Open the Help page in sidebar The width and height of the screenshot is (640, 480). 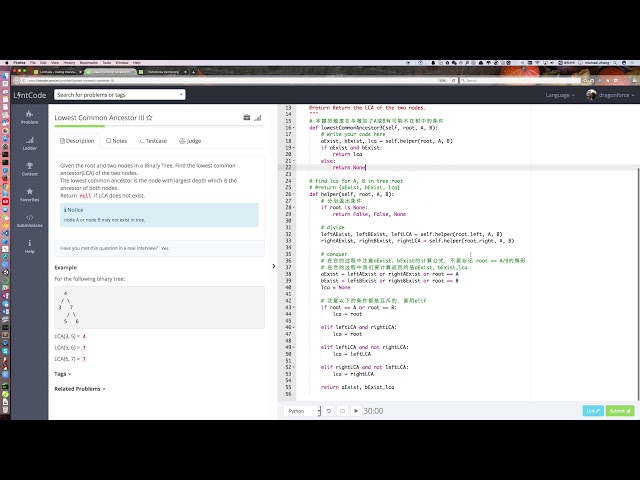point(30,247)
